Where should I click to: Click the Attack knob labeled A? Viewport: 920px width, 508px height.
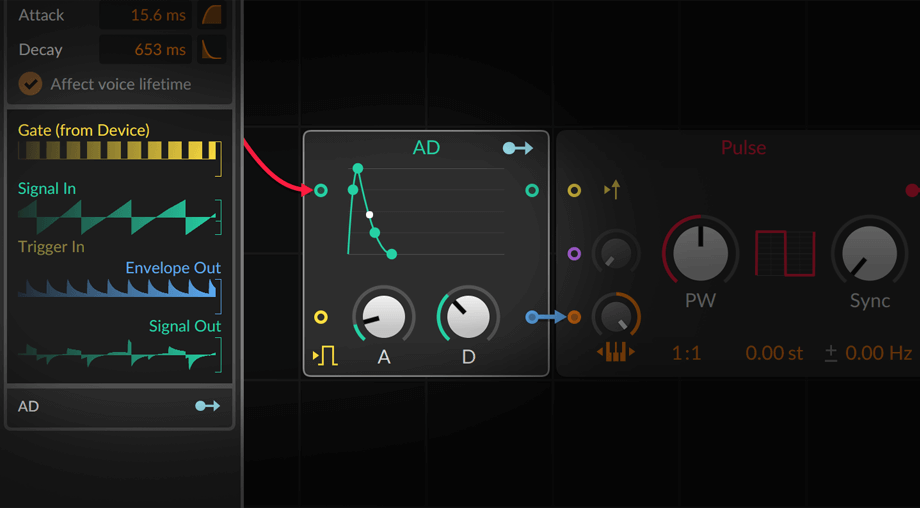click(x=384, y=317)
